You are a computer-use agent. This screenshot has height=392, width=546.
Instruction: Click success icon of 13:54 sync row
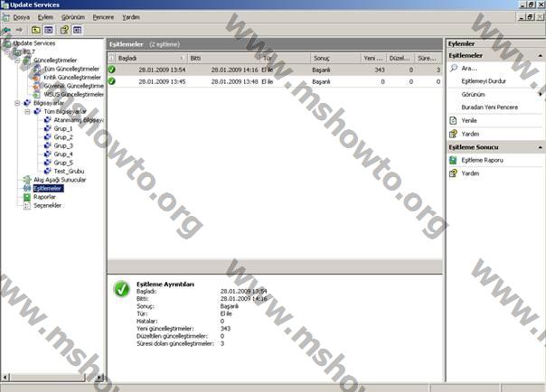click(x=112, y=70)
